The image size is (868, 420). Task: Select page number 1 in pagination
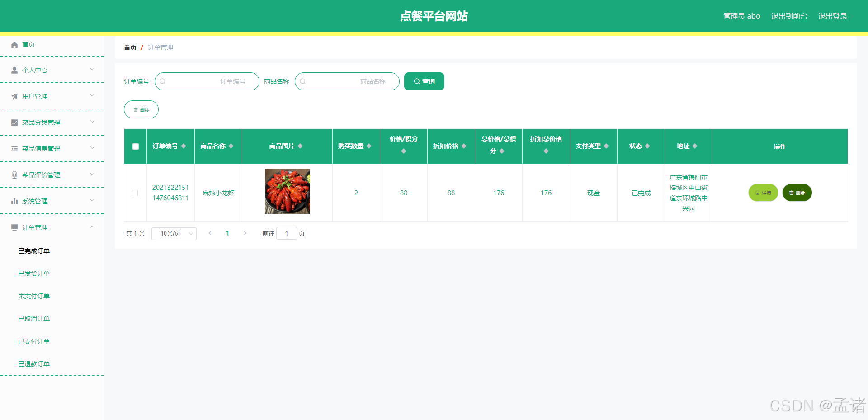227,233
